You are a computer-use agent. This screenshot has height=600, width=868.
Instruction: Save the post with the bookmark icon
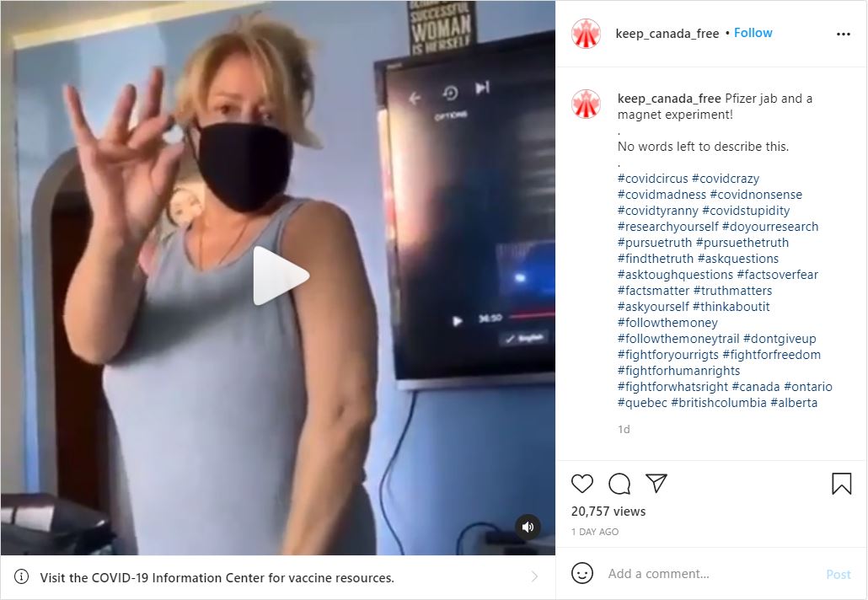pyautogui.click(x=841, y=483)
